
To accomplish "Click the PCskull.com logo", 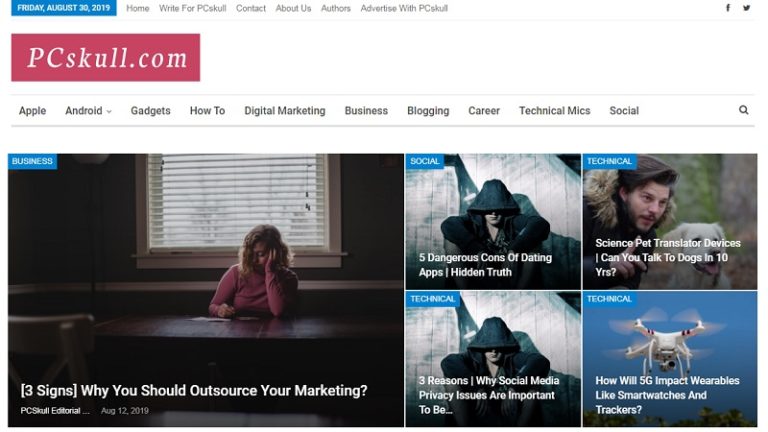I will (x=106, y=58).
